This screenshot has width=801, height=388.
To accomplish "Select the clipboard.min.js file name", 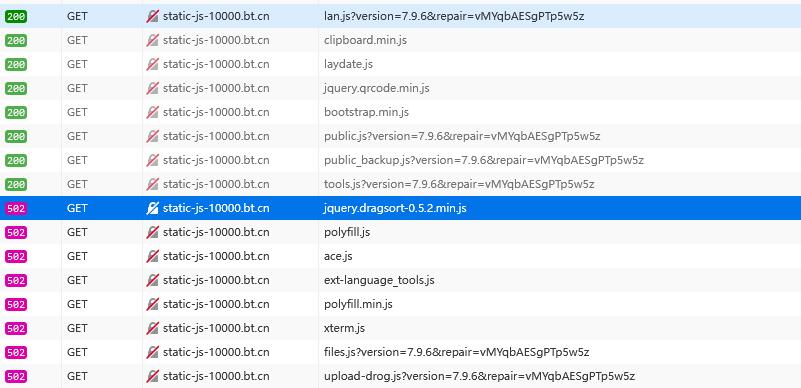I will [x=365, y=40].
